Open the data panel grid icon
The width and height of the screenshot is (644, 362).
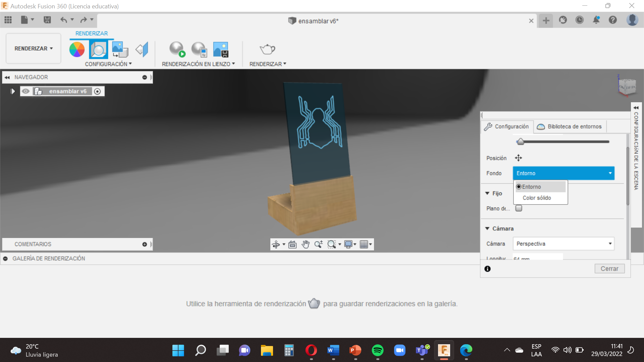coord(8,20)
